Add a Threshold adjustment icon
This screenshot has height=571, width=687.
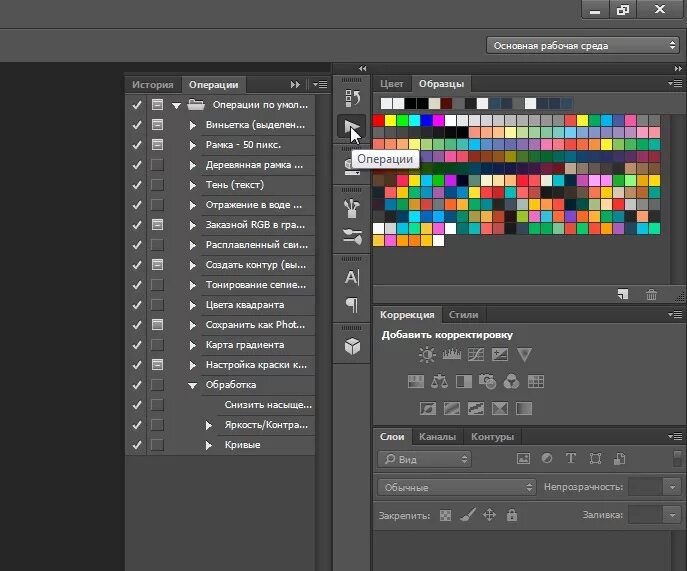coord(476,409)
